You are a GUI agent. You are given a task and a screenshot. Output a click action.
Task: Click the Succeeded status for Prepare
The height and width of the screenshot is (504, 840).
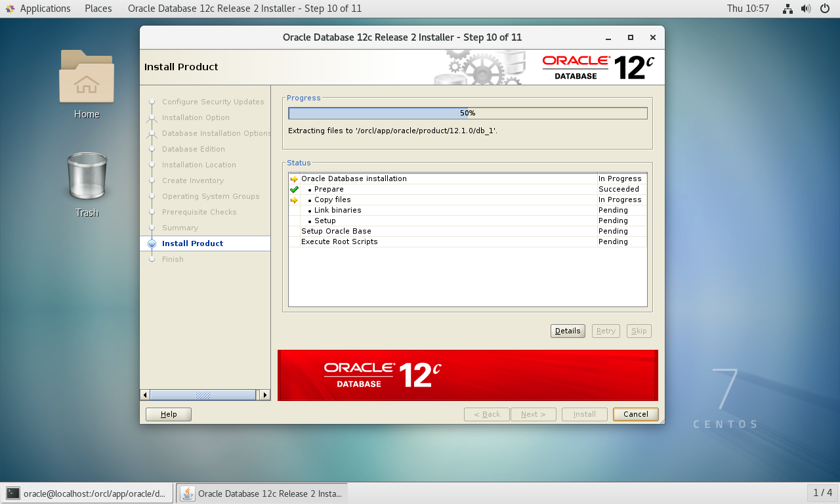click(619, 189)
